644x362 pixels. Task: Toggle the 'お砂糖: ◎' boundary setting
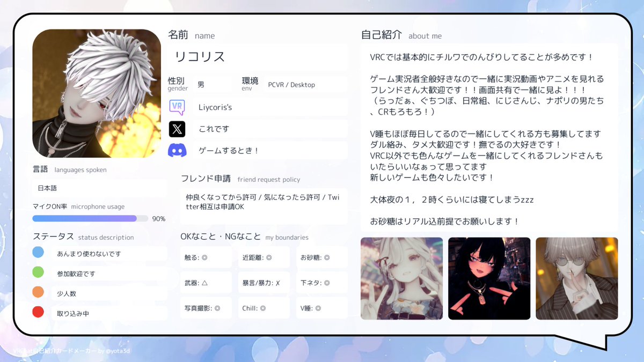click(321, 257)
